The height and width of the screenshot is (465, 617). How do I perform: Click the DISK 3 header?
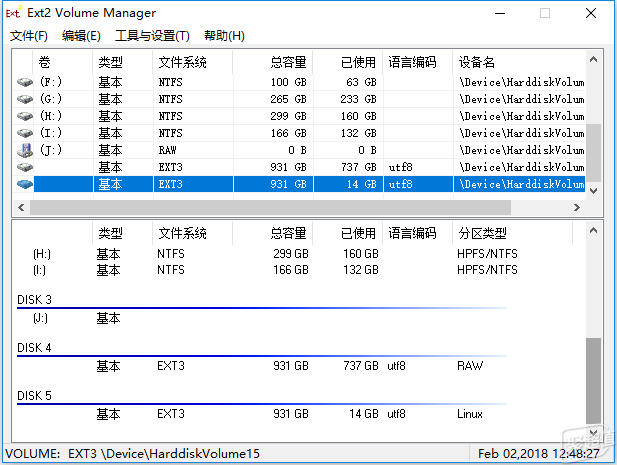coord(35,300)
